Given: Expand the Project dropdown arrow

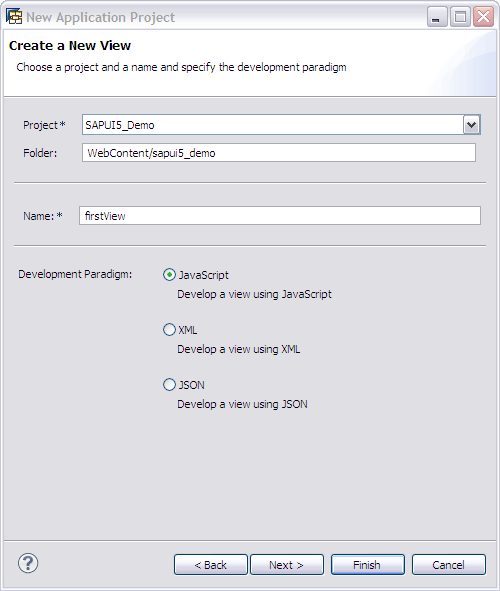Looking at the screenshot, I should point(471,125).
